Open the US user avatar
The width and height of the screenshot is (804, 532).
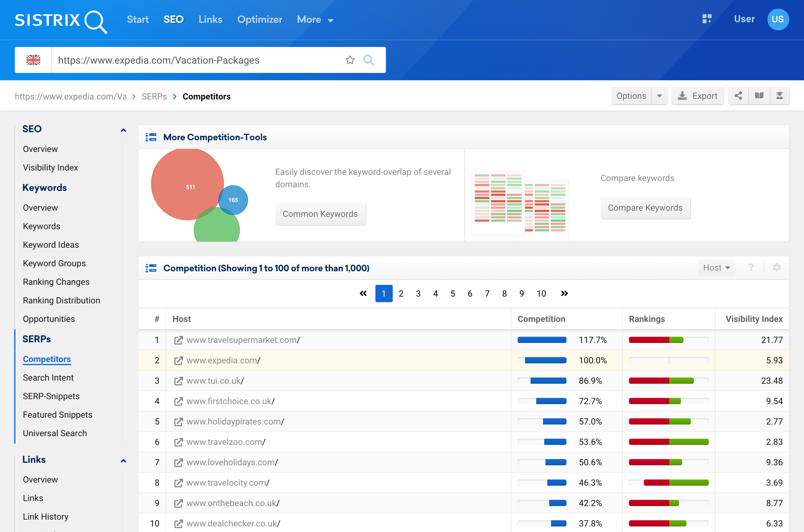[x=778, y=19]
